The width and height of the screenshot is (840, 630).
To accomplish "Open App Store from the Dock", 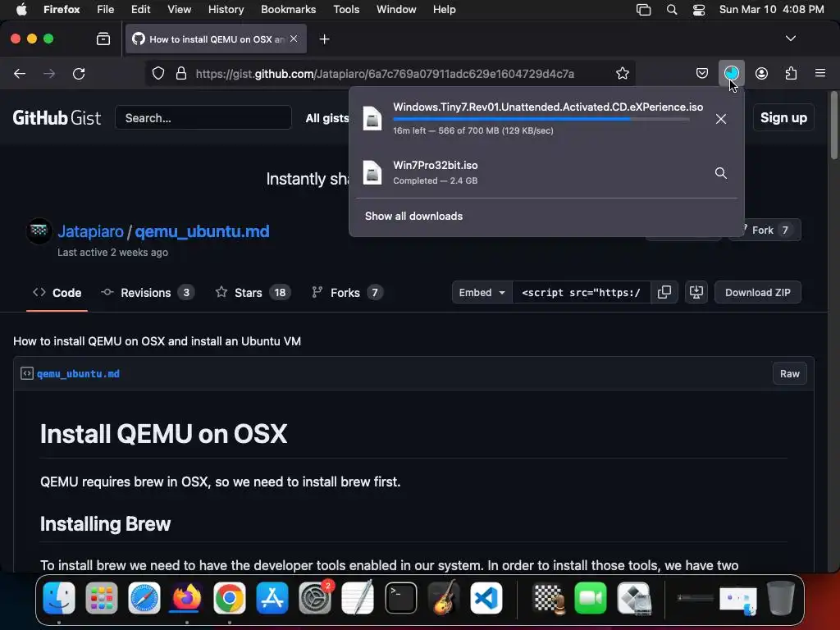I will [272, 598].
